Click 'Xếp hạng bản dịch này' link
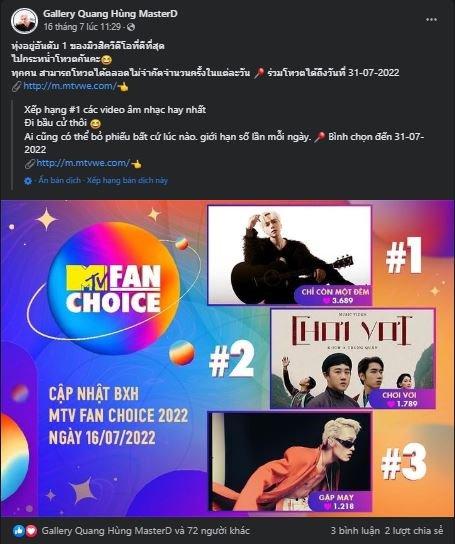 point(127,180)
